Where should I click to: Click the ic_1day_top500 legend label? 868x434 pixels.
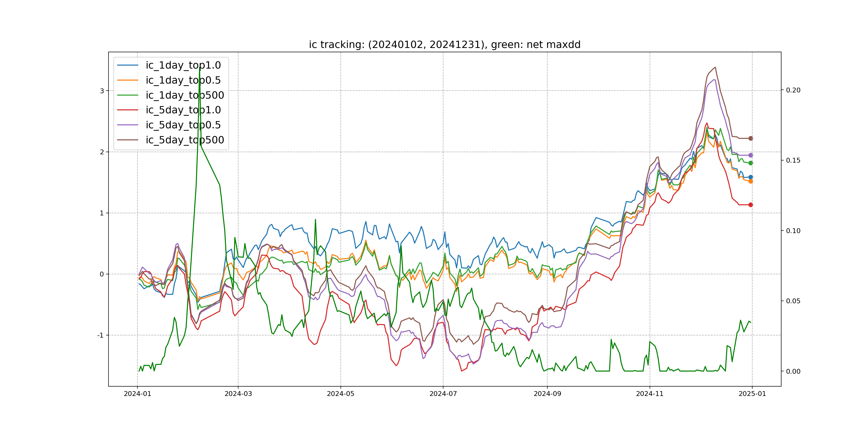point(185,95)
